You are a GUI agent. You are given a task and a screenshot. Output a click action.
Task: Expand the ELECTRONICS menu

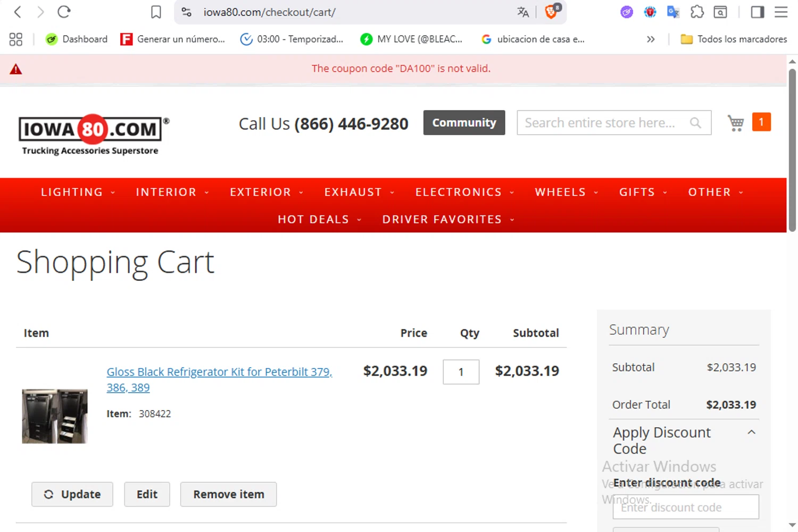coord(465,192)
